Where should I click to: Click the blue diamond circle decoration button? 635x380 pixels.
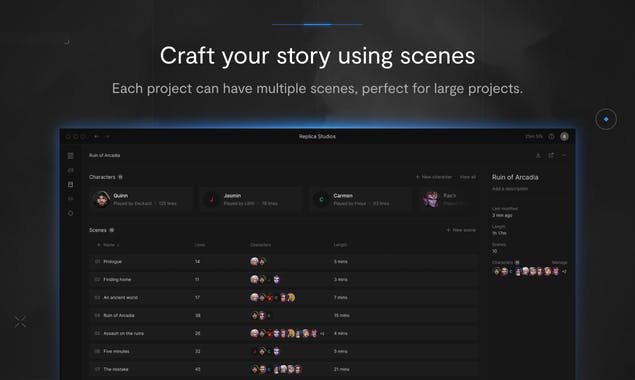[x=606, y=119]
